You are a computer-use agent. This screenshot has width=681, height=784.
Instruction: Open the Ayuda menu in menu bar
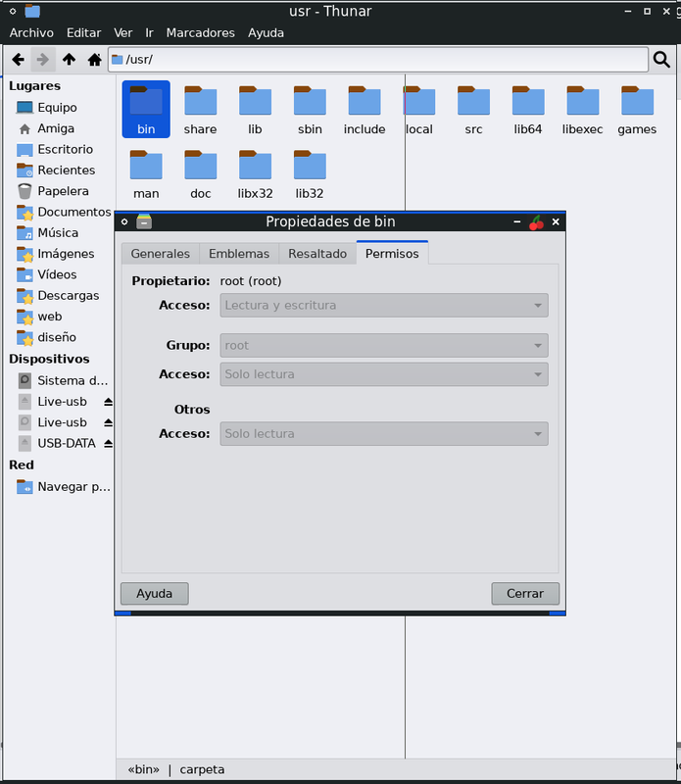tap(266, 33)
